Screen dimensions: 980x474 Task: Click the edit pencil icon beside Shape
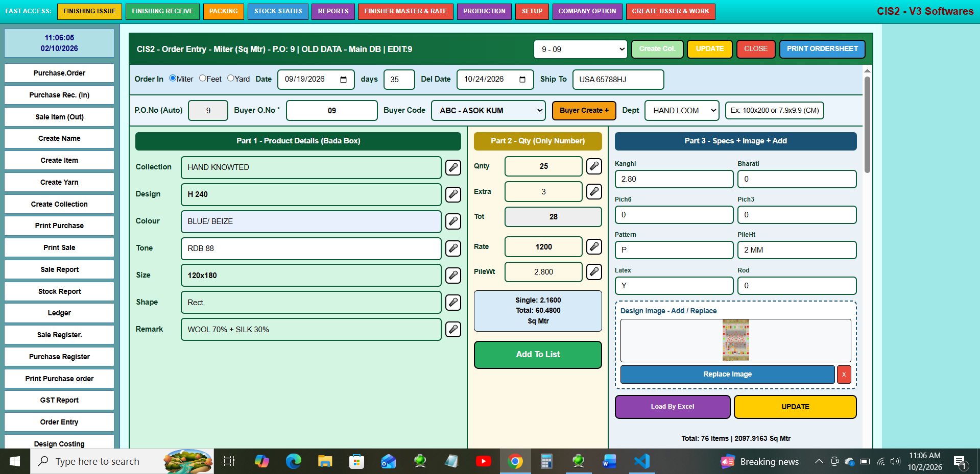pos(453,303)
